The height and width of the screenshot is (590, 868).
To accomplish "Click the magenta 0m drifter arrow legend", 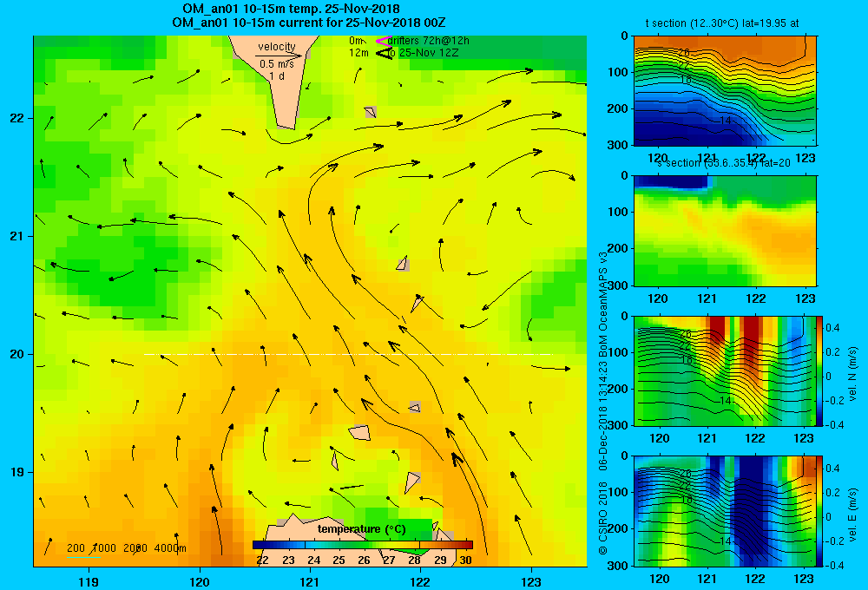I will pyautogui.click(x=383, y=41).
